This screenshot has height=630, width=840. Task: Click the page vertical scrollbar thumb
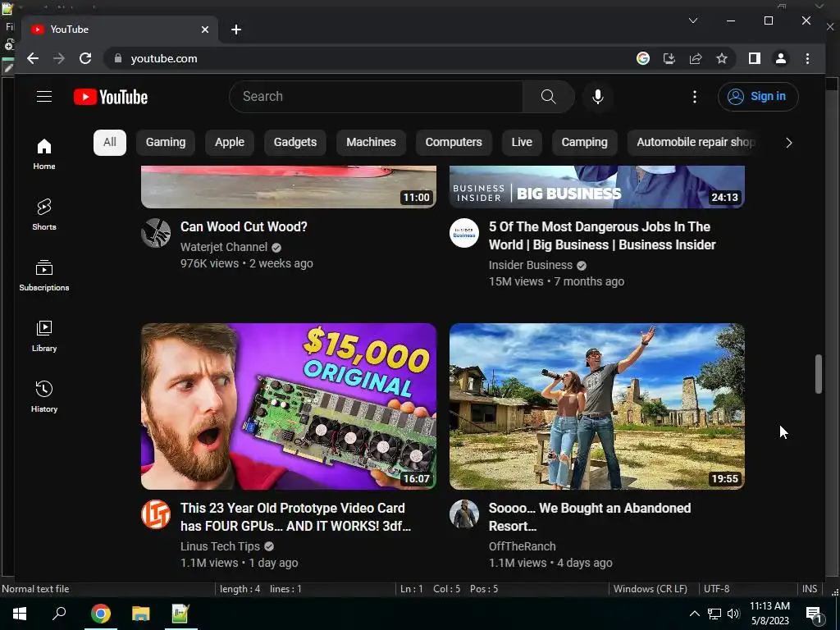click(x=819, y=374)
